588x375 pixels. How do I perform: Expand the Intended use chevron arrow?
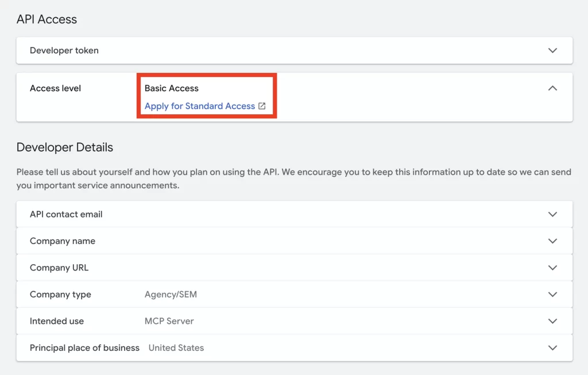(x=552, y=321)
